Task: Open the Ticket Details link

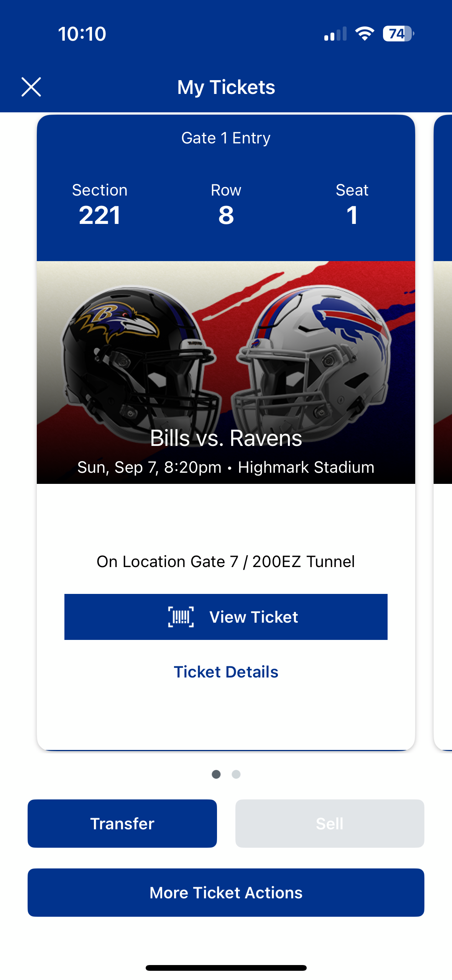Action: pos(226,672)
